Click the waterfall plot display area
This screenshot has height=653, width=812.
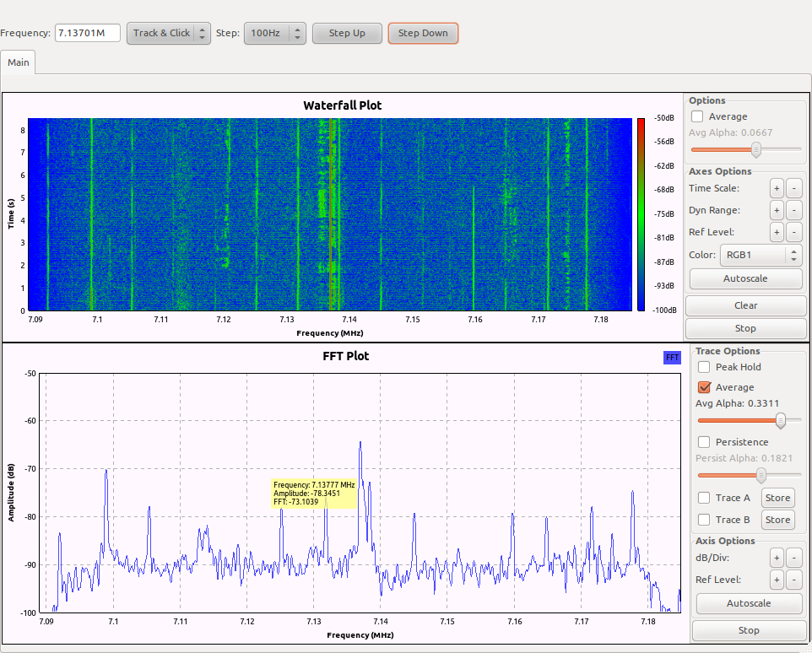(330, 214)
